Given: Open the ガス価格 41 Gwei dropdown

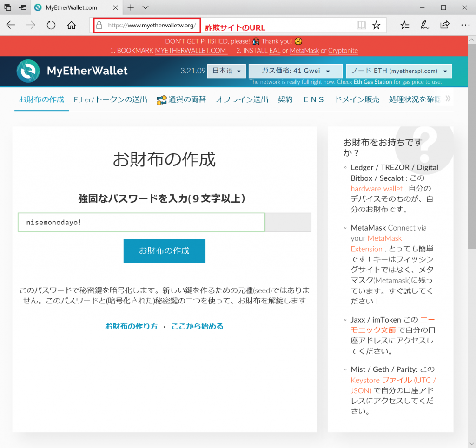Looking at the screenshot, I should pos(296,71).
